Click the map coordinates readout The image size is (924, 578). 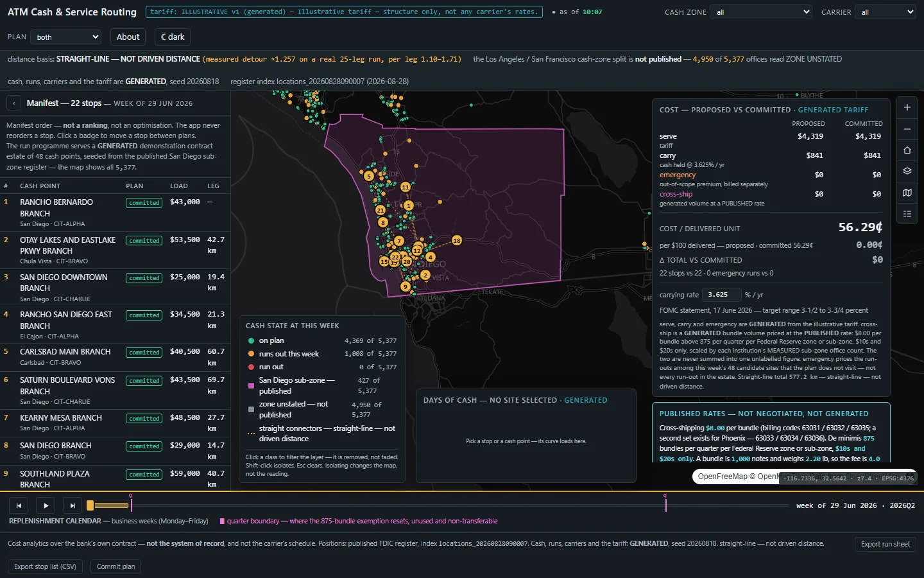848,478
